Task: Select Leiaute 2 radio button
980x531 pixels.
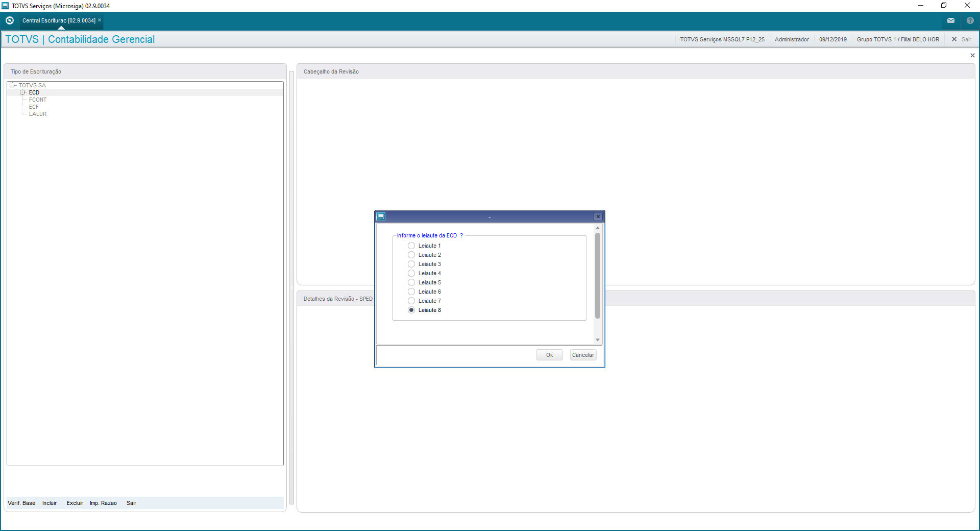Action: [x=411, y=255]
